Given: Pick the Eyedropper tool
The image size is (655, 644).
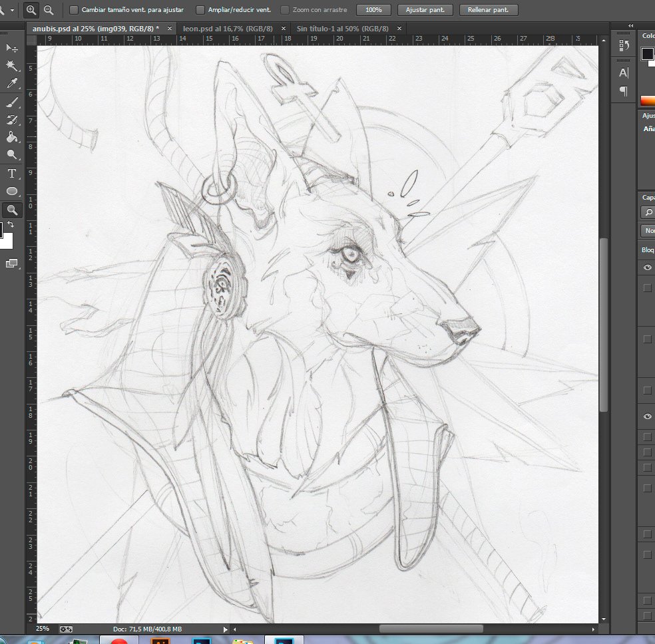Looking at the screenshot, I should [11, 83].
